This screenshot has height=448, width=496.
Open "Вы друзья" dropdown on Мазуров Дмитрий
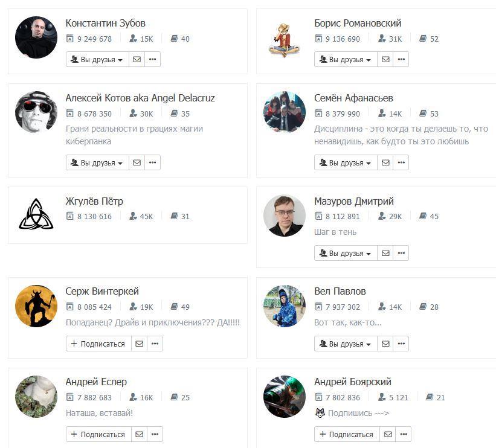tap(346, 253)
